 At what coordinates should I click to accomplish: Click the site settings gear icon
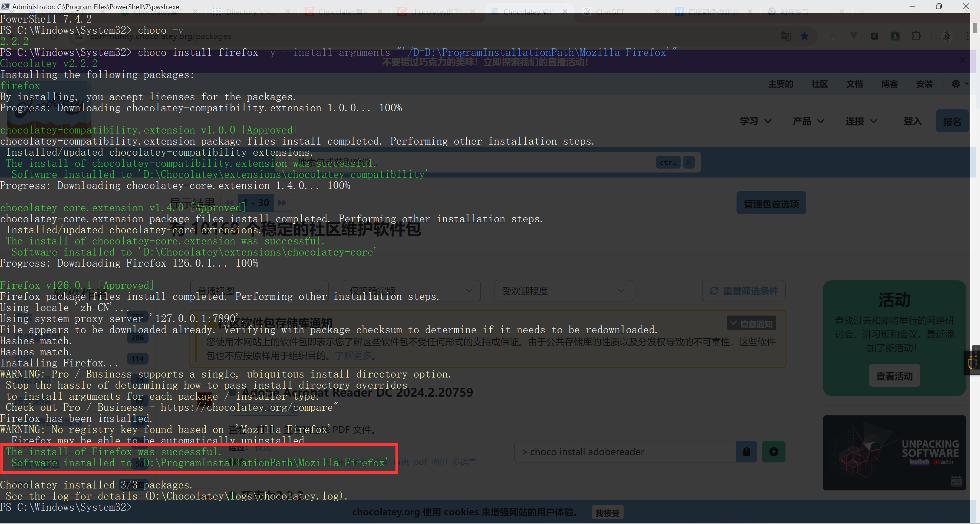tap(956, 84)
